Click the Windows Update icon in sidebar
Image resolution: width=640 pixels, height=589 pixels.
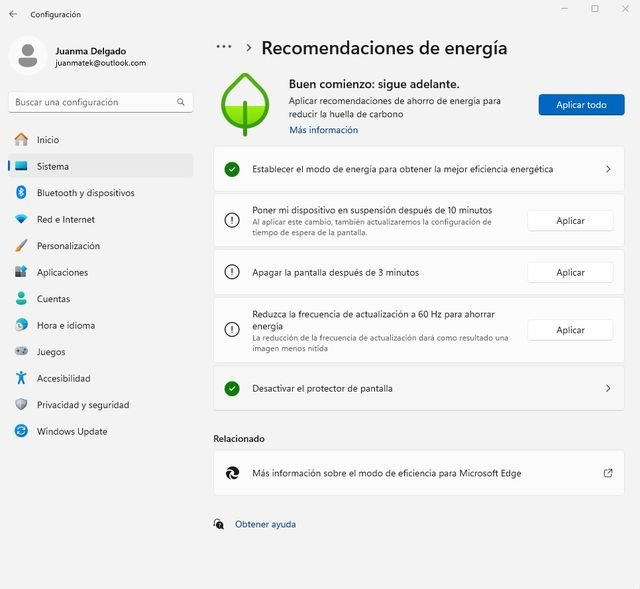20,432
